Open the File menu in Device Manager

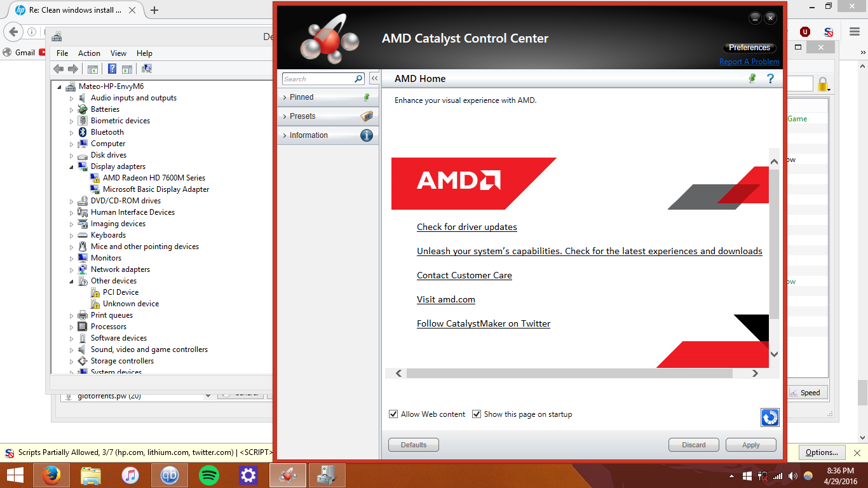pyautogui.click(x=62, y=53)
